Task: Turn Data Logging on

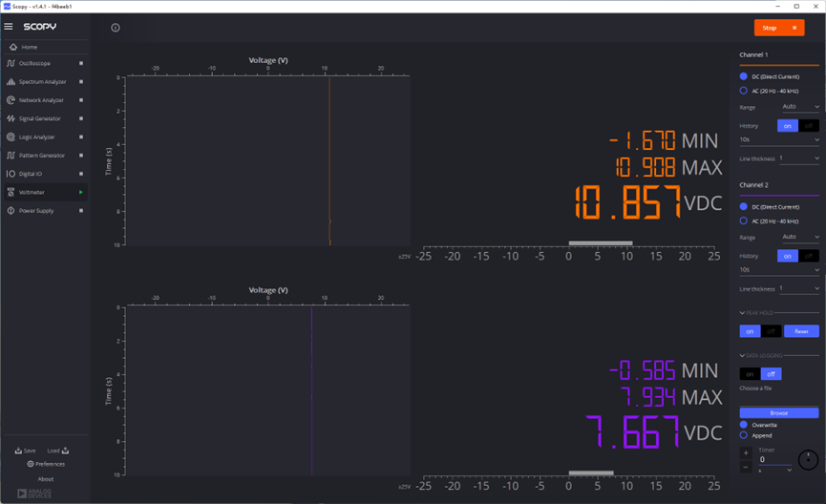Action: pos(750,374)
